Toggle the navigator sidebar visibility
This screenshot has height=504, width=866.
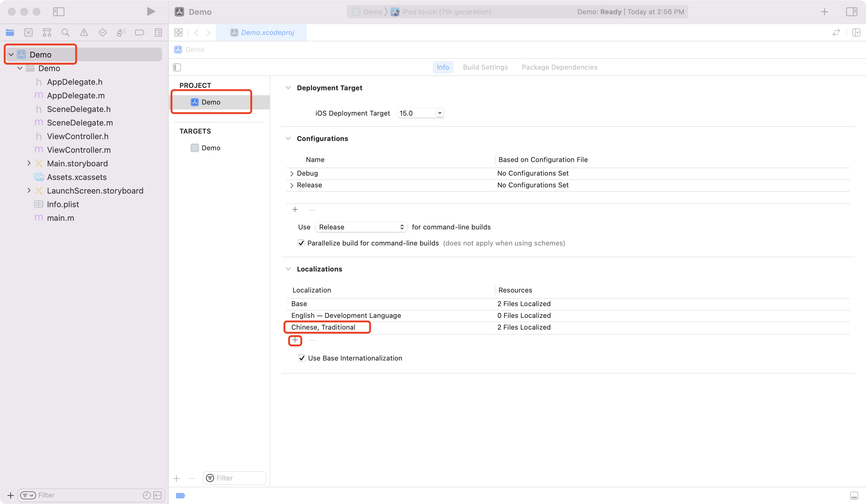[x=59, y=12]
